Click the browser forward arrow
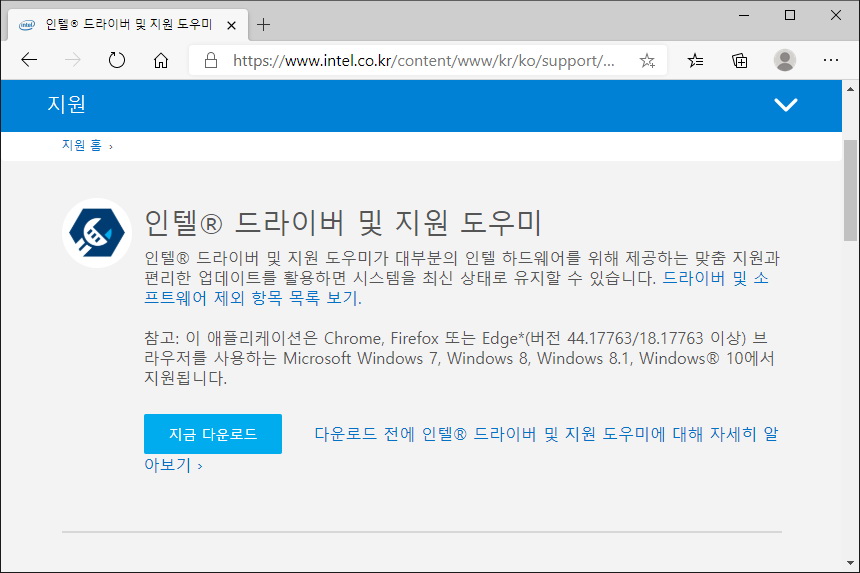The width and height of the screenshot is (860, 573). [72, 60]
